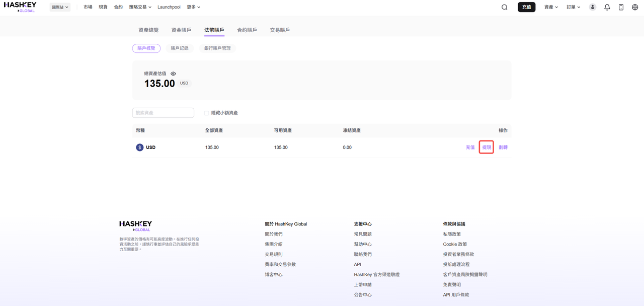Select the 賬戶記錄 sub-tab
Screen dimensions: 644x306
click(x=180, y=48)
